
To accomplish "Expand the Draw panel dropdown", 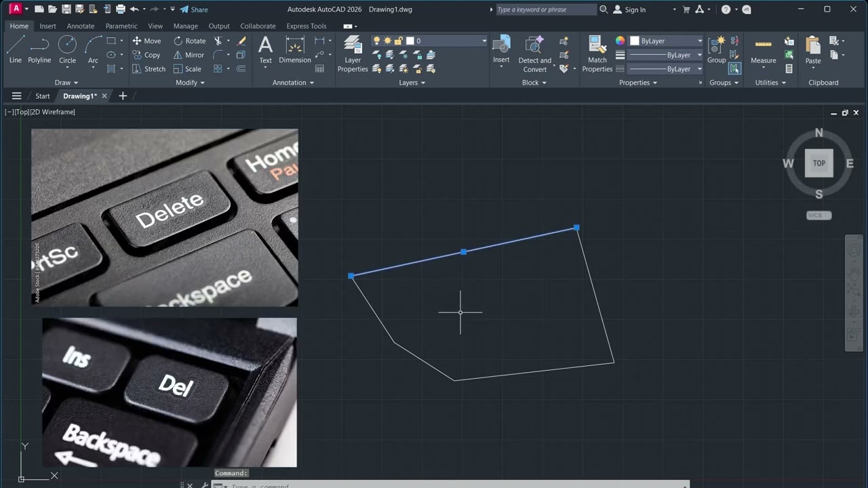I will pos(62,83).
